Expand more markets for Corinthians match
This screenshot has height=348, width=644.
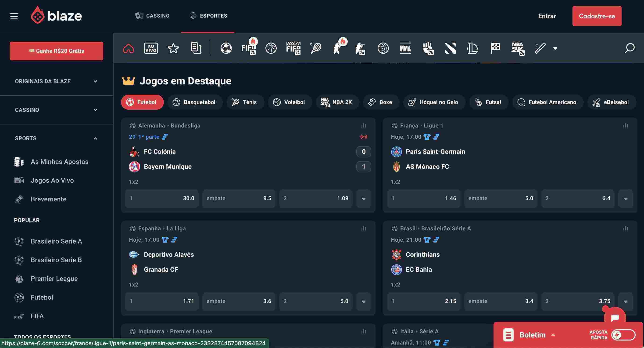click(x=626, y=301)
